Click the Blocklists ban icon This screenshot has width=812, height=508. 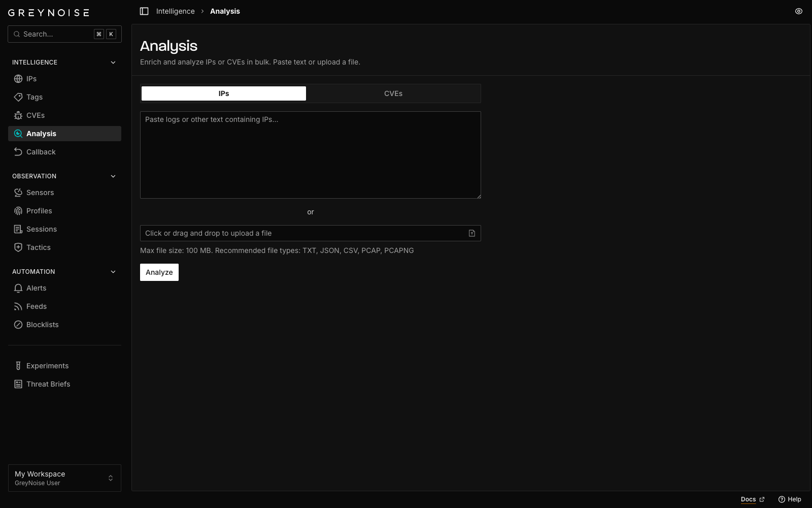point(18,325)
